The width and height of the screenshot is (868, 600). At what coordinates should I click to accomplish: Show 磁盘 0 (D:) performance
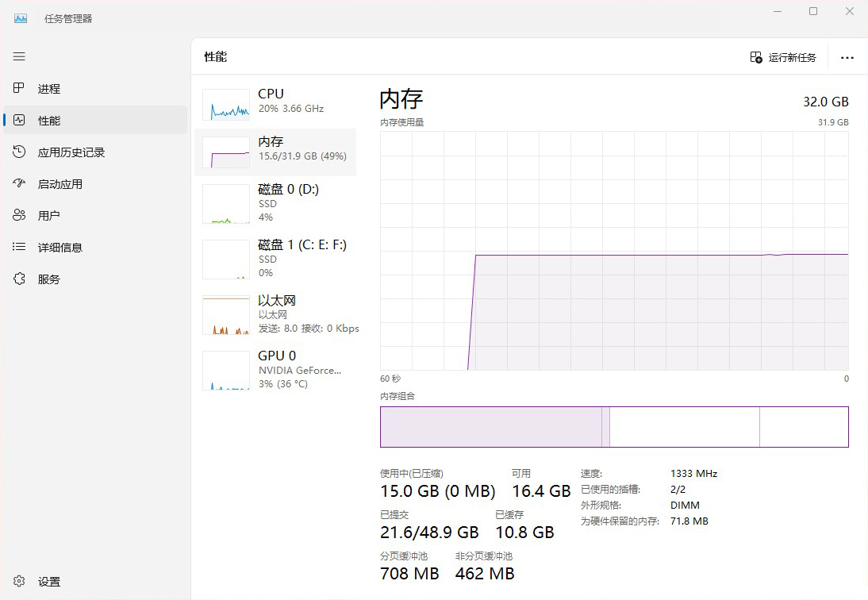click(275, 203)
